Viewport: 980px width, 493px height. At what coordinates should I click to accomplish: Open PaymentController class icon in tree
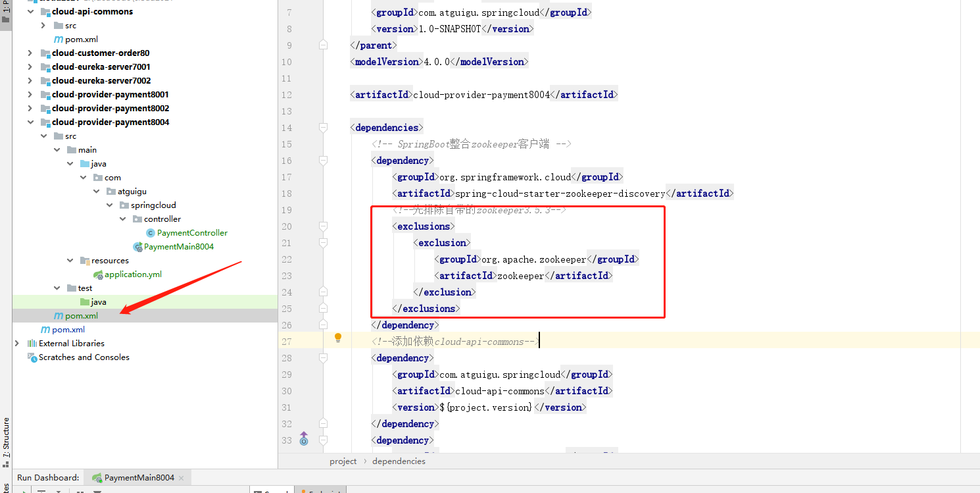point(151,233)
